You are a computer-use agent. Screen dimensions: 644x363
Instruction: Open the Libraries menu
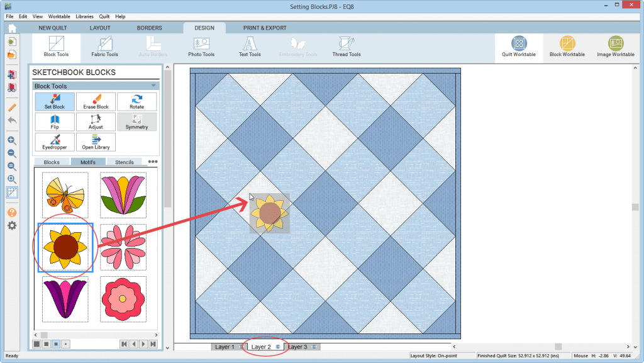pos(85,16)
